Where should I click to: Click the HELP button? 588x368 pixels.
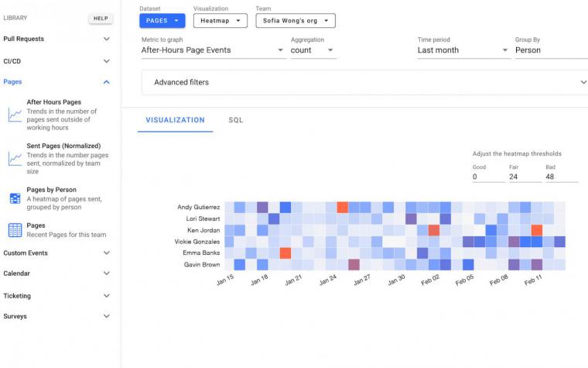click(101, 19)
